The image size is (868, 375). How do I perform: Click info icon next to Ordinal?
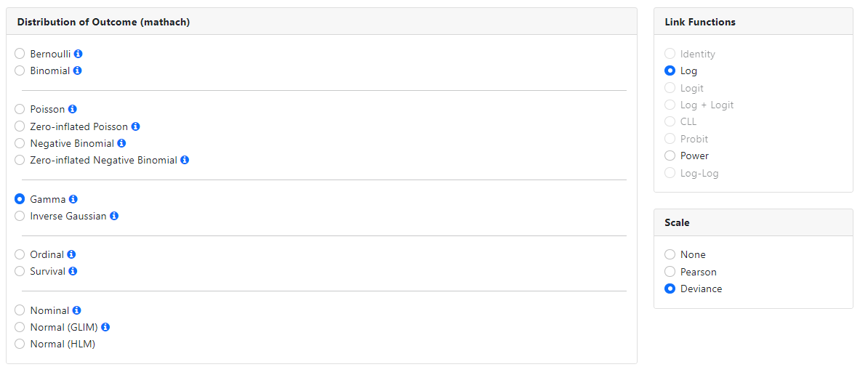click(x=72, y=254)
